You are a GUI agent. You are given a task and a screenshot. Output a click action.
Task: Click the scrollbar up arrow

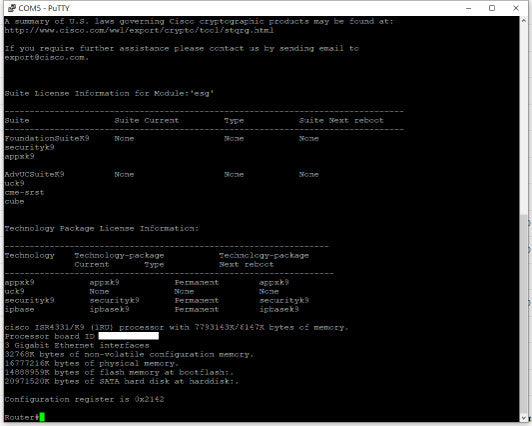[524, 21]
